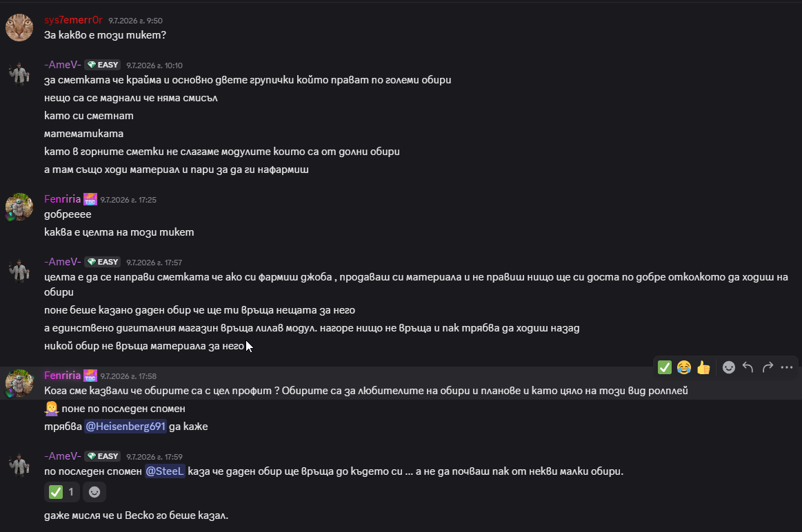802x532 pixels.
Task: Add another reaction beside the checkmark count
Action: tap(94, 491)
